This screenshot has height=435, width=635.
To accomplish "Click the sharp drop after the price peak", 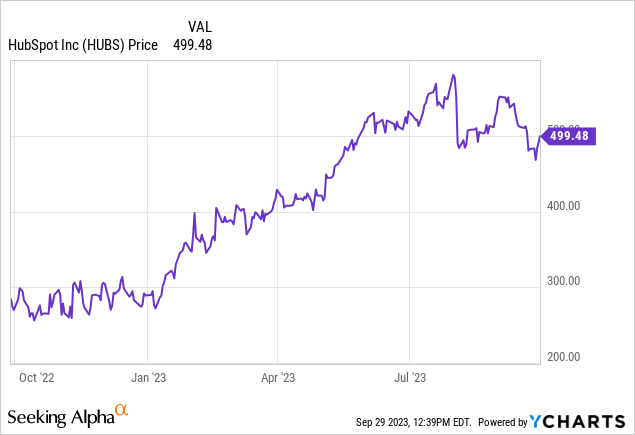I will tap(457, 120).
